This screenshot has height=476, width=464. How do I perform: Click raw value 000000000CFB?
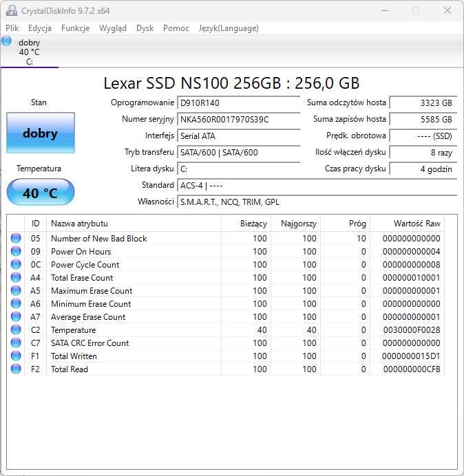(x=412, y=369)
